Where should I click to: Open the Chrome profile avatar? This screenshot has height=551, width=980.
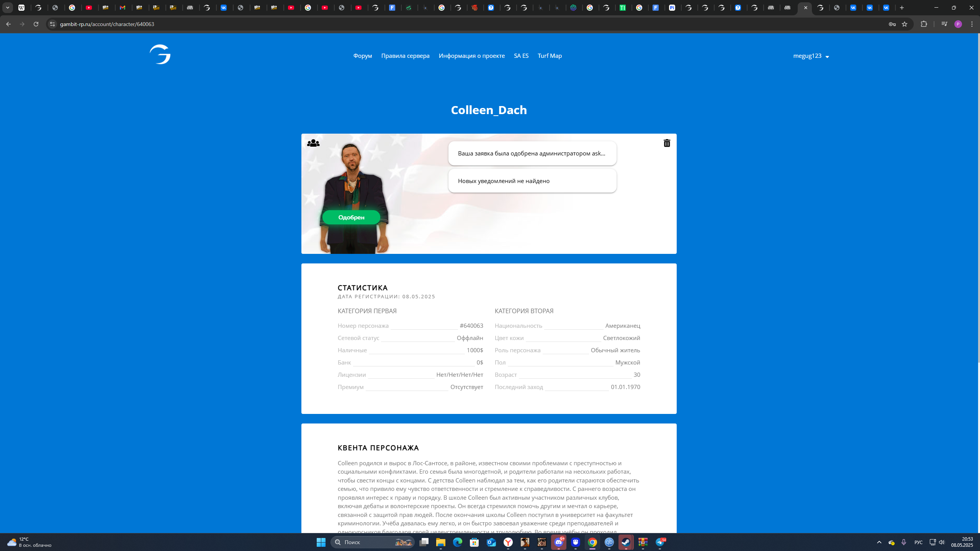958,24
